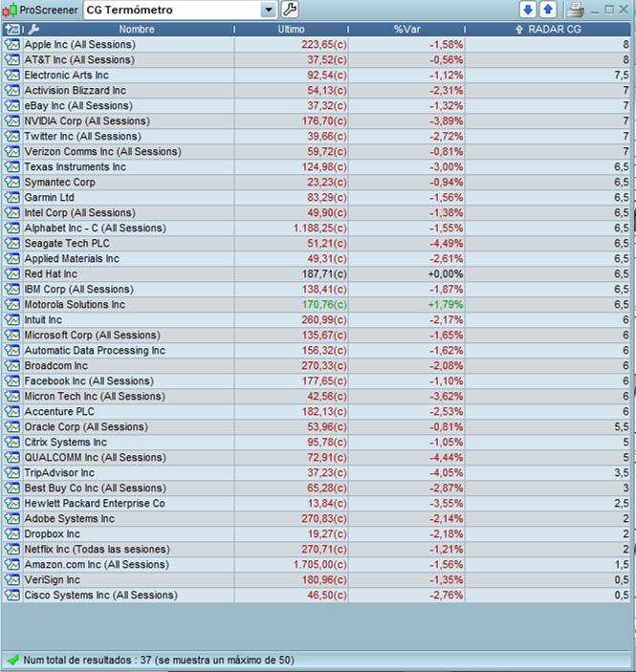
Task: Open the chart icon for Motorola Solutions Inc
Action: (x=12, y=304)
